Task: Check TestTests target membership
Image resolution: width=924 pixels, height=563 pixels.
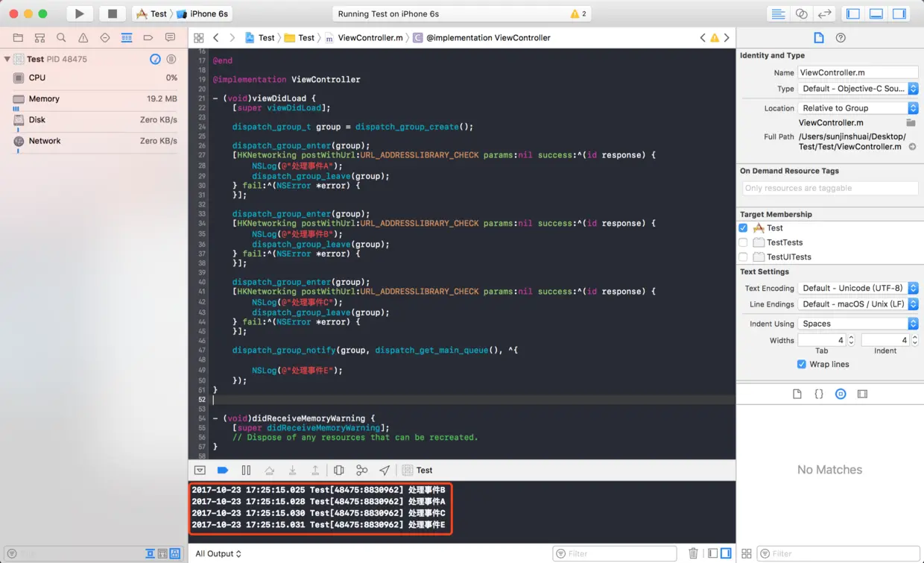Action: pos(743,242)
